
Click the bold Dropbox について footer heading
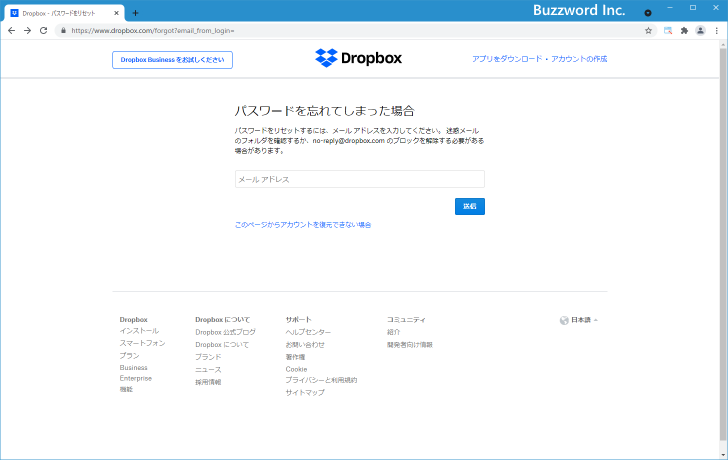coord(222,320)
